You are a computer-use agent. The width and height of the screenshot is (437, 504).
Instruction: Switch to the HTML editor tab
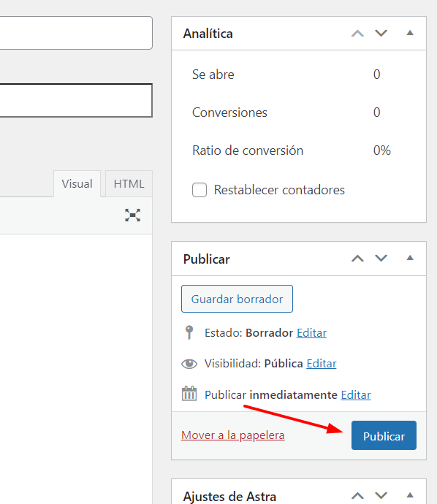129,183
